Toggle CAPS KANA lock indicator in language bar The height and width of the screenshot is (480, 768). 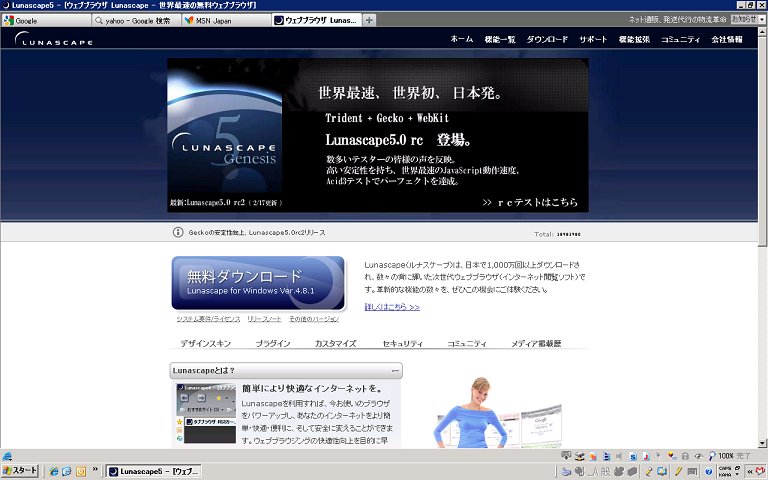coord(725,471)
